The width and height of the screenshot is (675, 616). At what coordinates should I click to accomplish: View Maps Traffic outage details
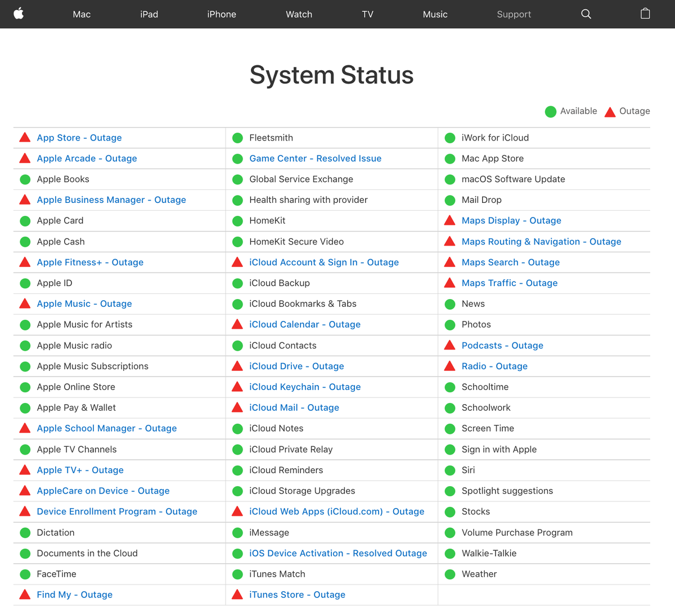[x=510, y=283]
